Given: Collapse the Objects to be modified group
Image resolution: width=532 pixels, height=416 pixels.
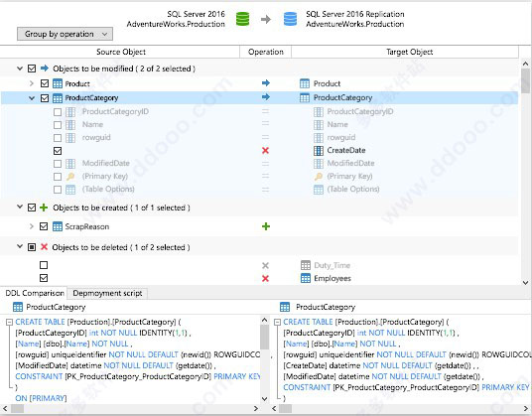Looking at the screenshot, I should (20, 69).
